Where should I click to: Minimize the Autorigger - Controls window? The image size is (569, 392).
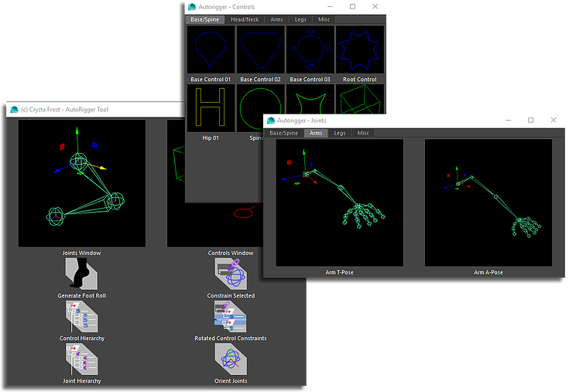tap(330, 6)
